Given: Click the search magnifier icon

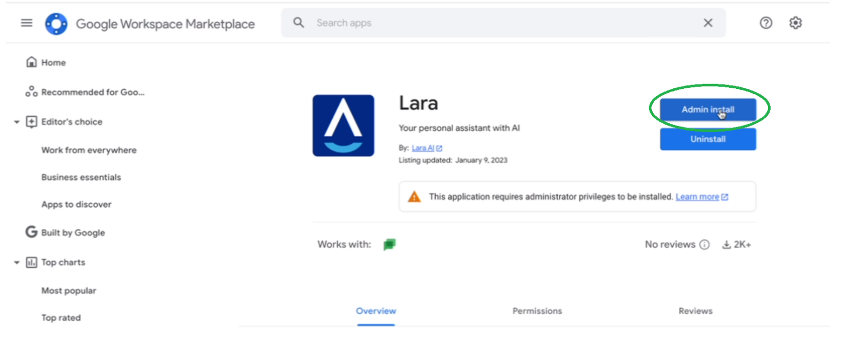Looking at the screenshot, I should [299, 23].
